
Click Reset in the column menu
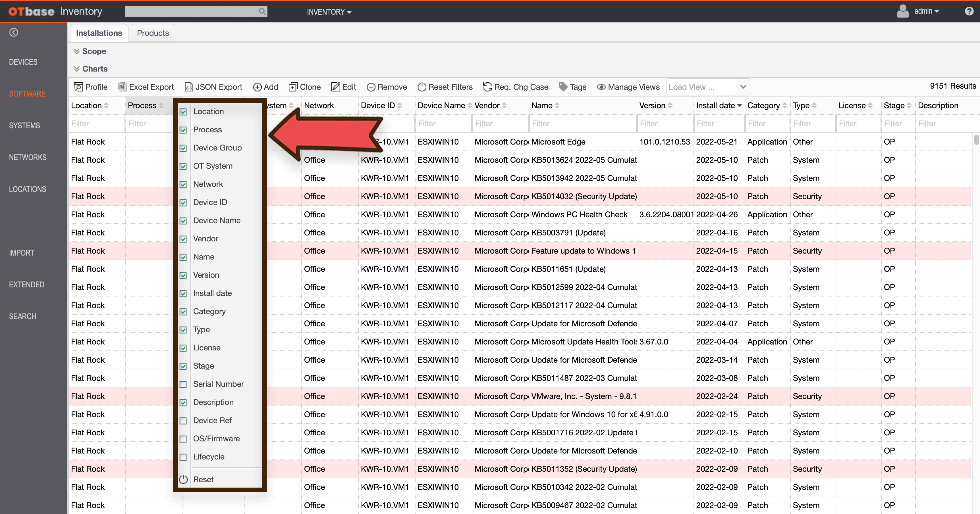point(203,479)
